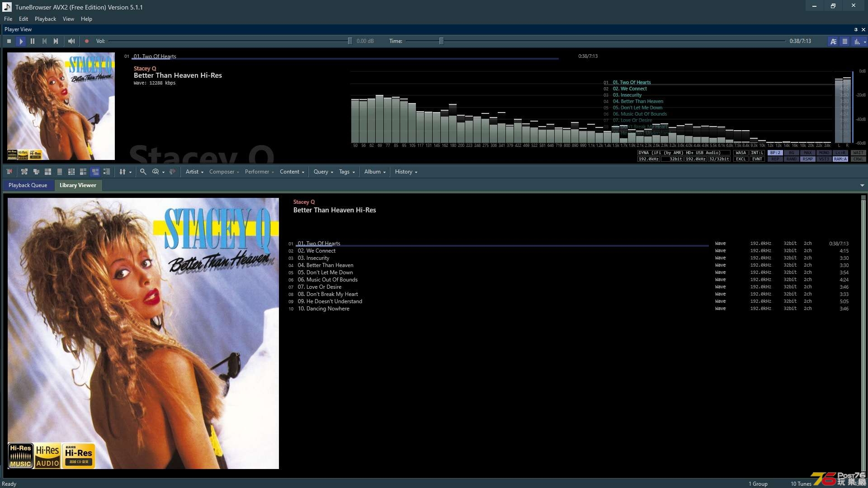
Task: Expand the Album dropdown
Action: [375, 172]
